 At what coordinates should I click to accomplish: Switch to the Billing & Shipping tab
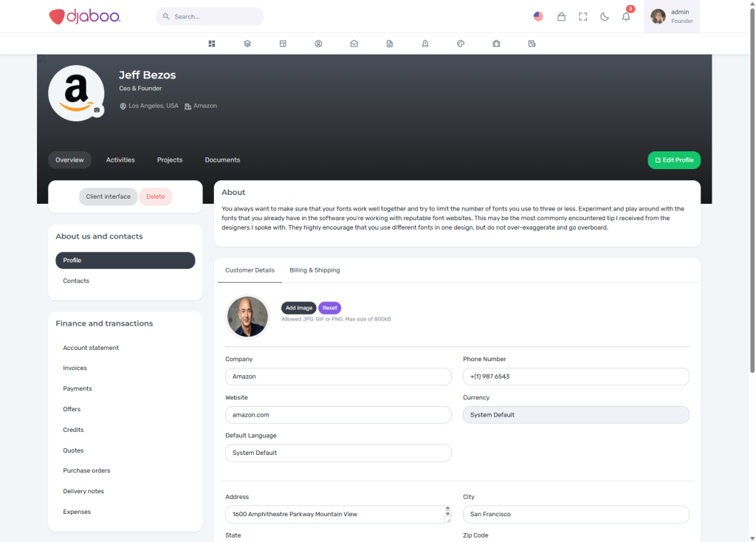(315, 270)
